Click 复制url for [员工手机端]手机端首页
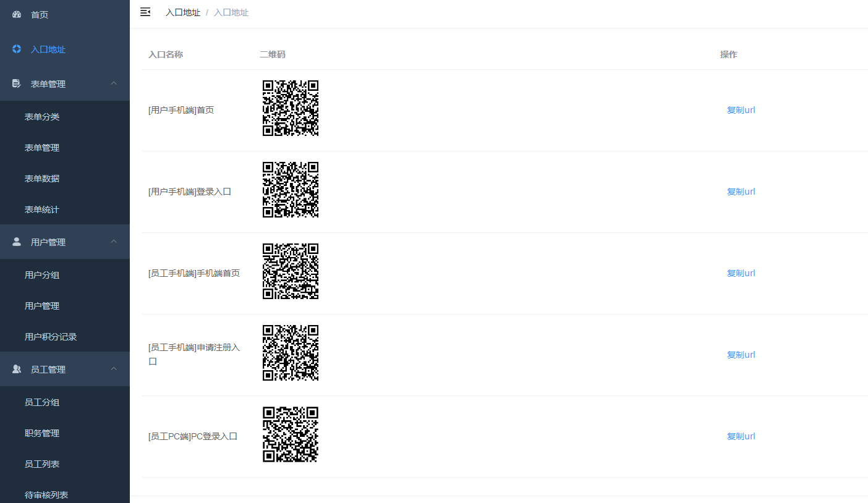 [x=741, y=273]
